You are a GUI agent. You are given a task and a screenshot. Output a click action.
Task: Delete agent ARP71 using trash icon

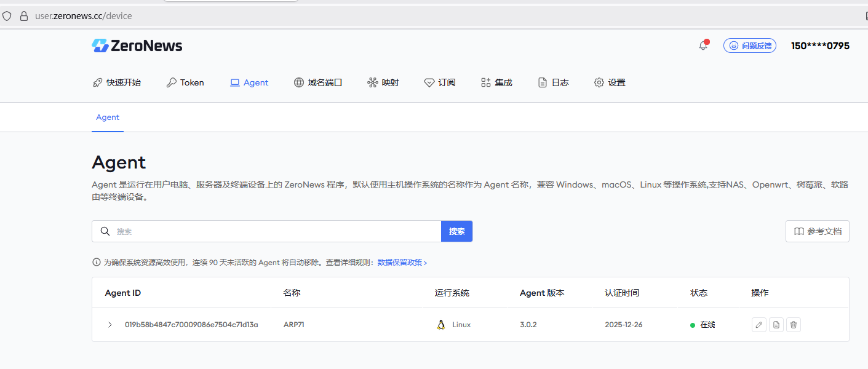794,325
